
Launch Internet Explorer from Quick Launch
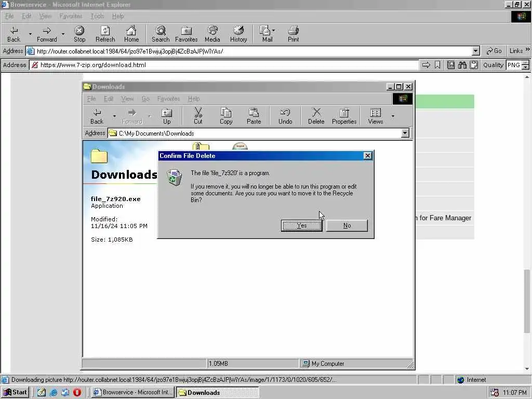pyautogui.click(x=54, y=392)
